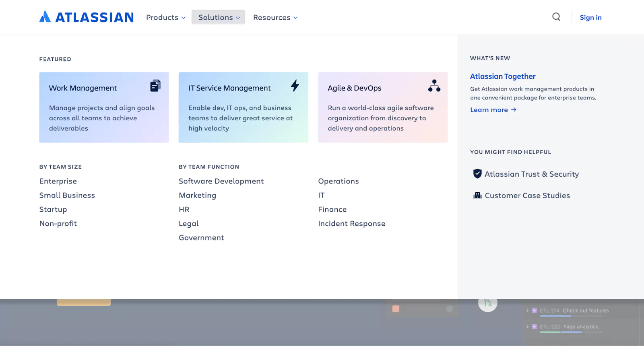Go to HR solutions

(184, 210)
